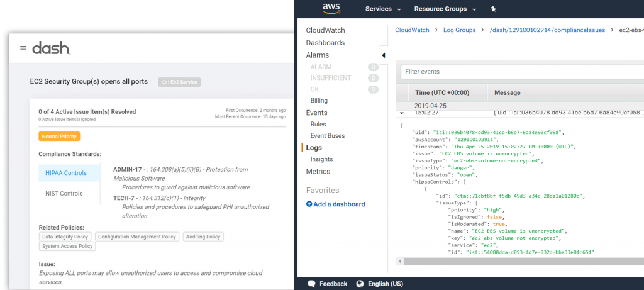Select the NIST Controls tab
The image size is (644, 290).
click(x=64, y=194)
